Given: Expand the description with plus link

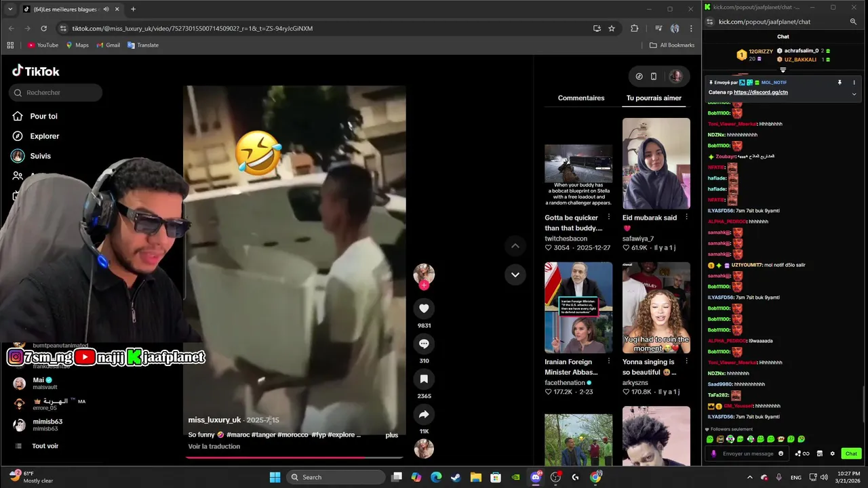Looking at the screenshot, I should (x=391, y=435).
